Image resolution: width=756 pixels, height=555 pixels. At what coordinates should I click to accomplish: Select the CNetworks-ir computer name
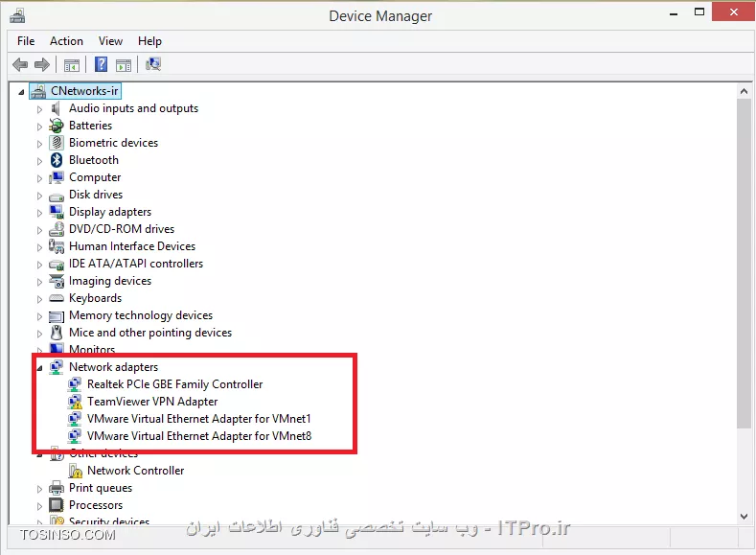pos(84,91)
